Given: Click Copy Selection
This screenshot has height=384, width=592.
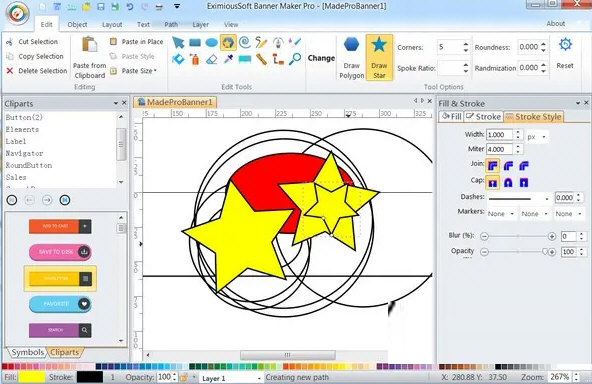Looking at the screenshot, I should pyautogui.click(x=35, y=56).
